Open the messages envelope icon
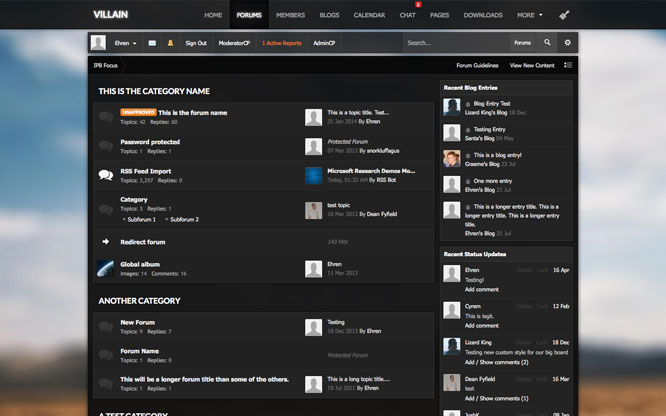Viewport: 666px width, 416px height. coord(152,43)
